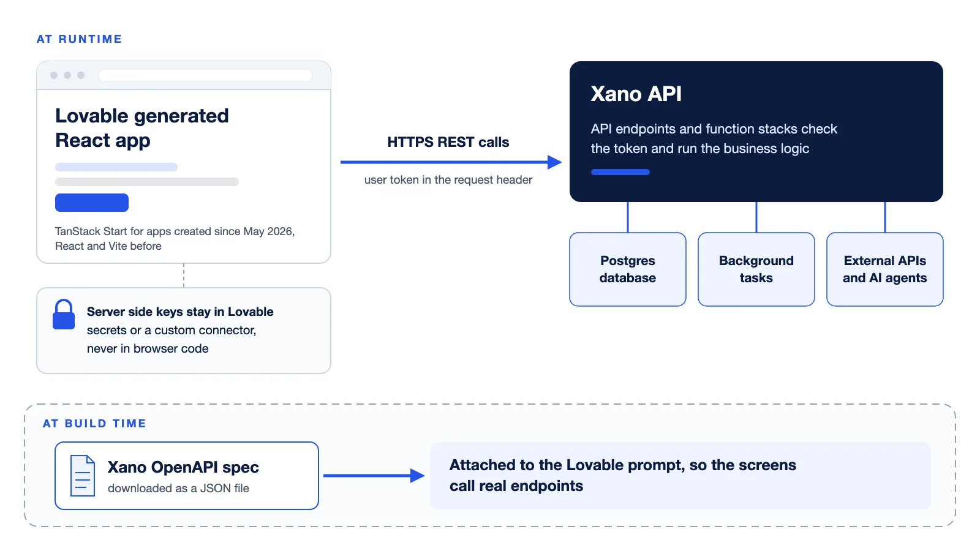Click the "downloaded as a JSON file" caption
980x551 pixels.
coord(178,489)
